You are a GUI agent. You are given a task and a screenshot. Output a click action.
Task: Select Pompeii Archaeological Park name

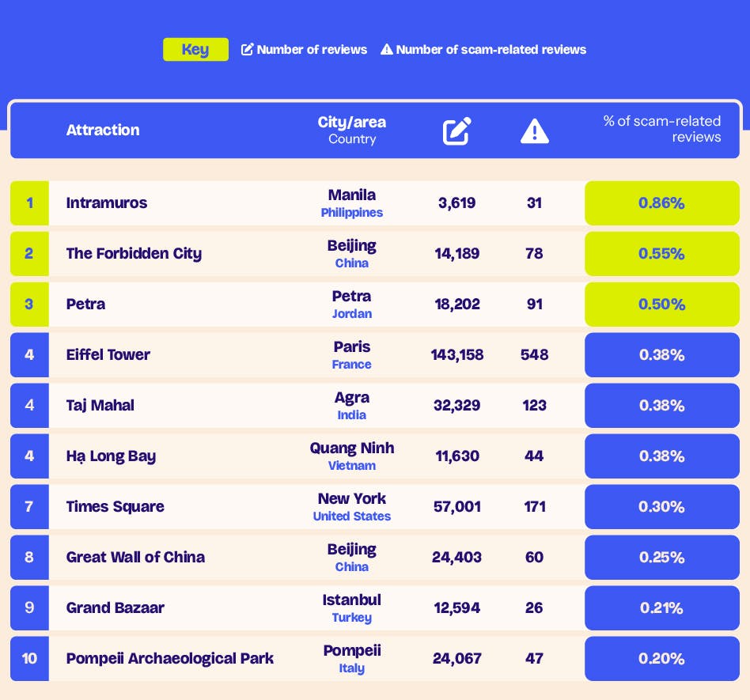(170, 659)
